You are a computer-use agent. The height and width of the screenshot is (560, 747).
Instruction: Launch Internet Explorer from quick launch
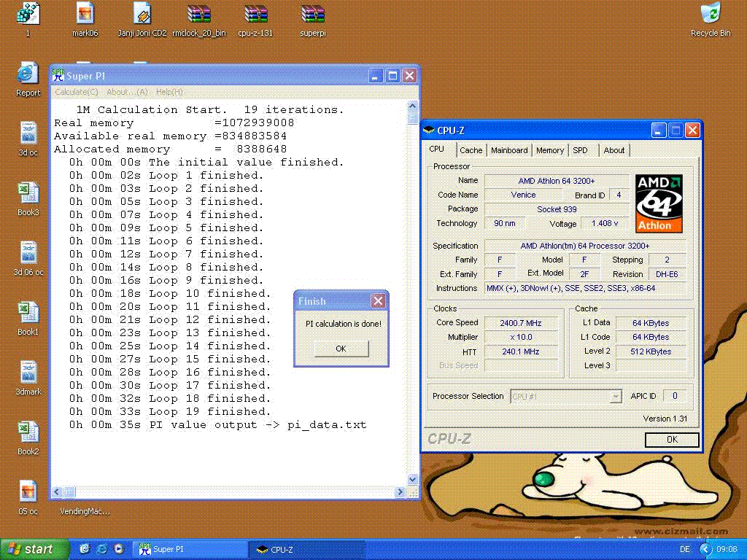pos(101,549)
